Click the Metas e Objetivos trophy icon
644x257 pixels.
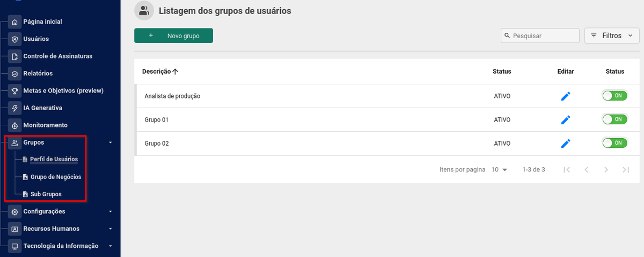point(15,91)
